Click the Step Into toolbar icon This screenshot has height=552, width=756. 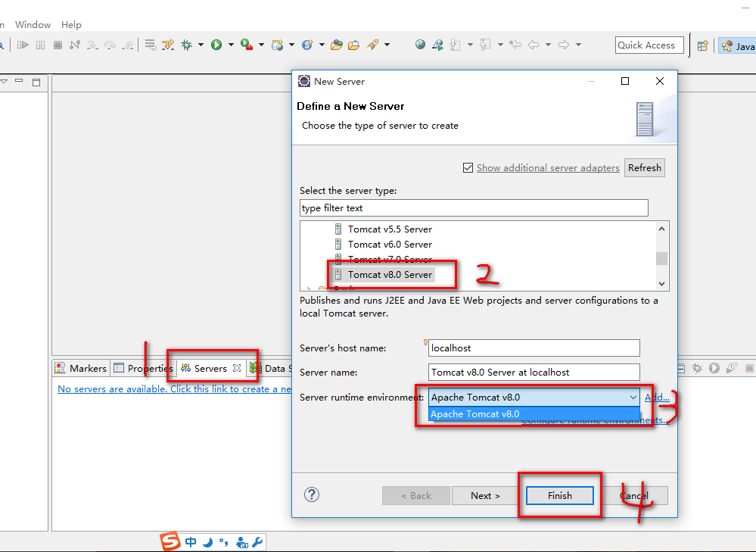pyautogui.click(x=92, y=45)
